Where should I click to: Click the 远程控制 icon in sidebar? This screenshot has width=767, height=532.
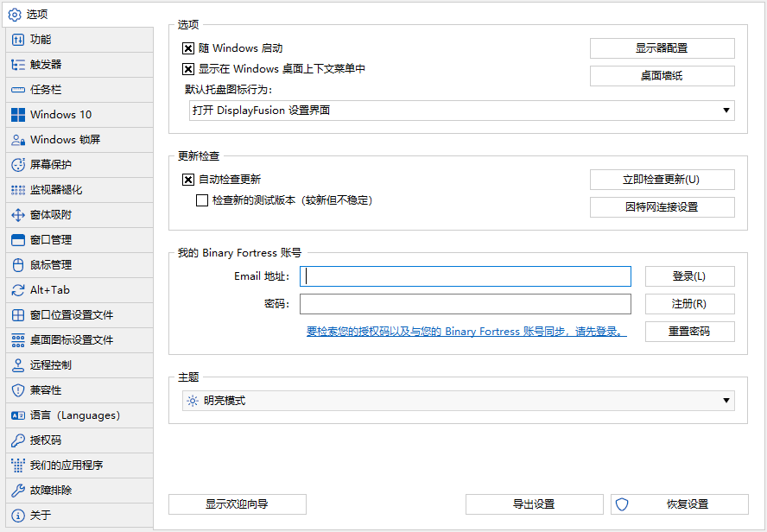tap(17, 365)
